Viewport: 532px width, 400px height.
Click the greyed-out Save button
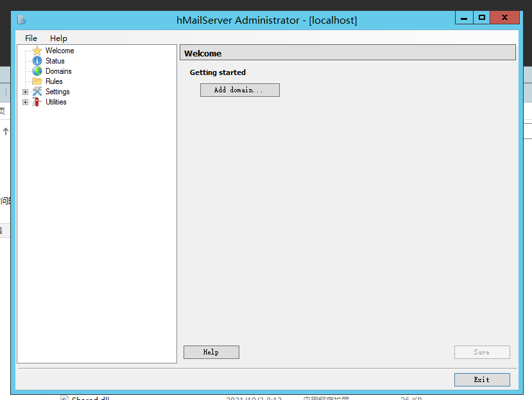pos(482,352)
